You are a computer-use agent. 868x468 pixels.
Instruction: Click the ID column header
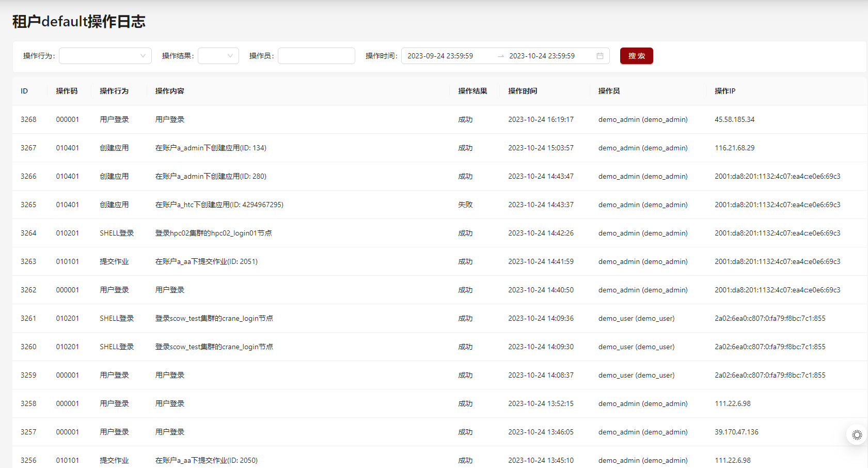[x=24, y=91]
